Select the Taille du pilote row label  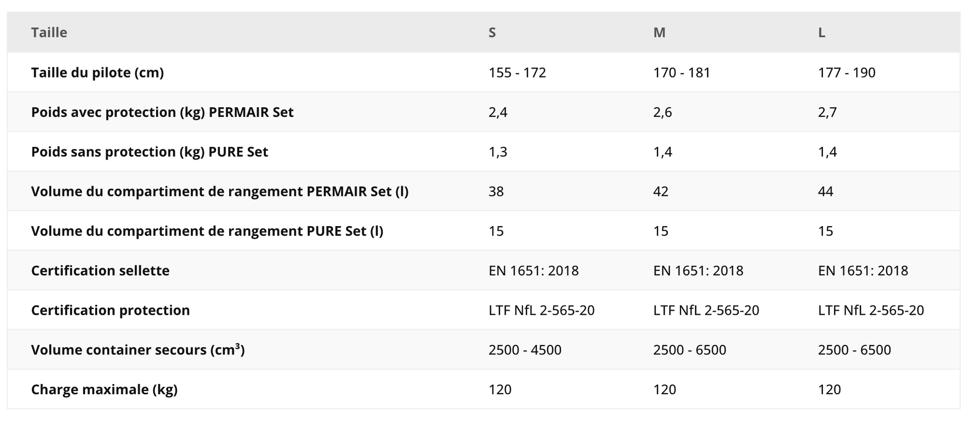[97, 73]
